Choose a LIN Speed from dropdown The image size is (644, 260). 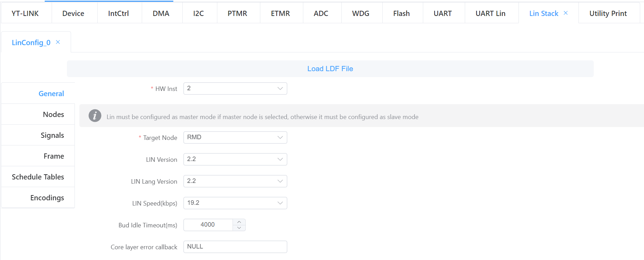[x=235, y=203]
